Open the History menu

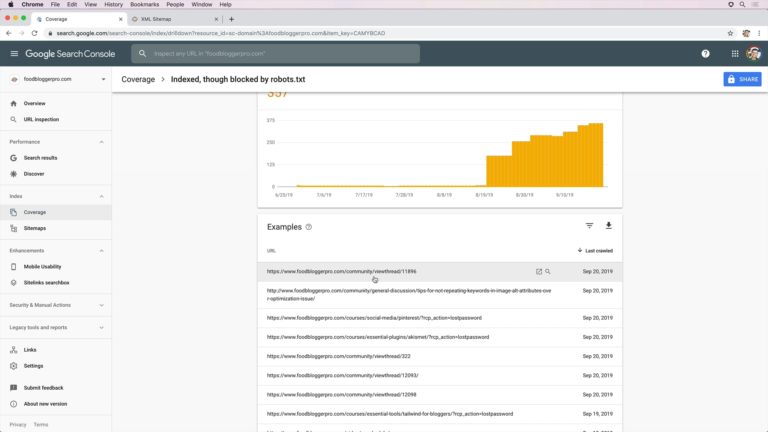click(x=113, y=4)
